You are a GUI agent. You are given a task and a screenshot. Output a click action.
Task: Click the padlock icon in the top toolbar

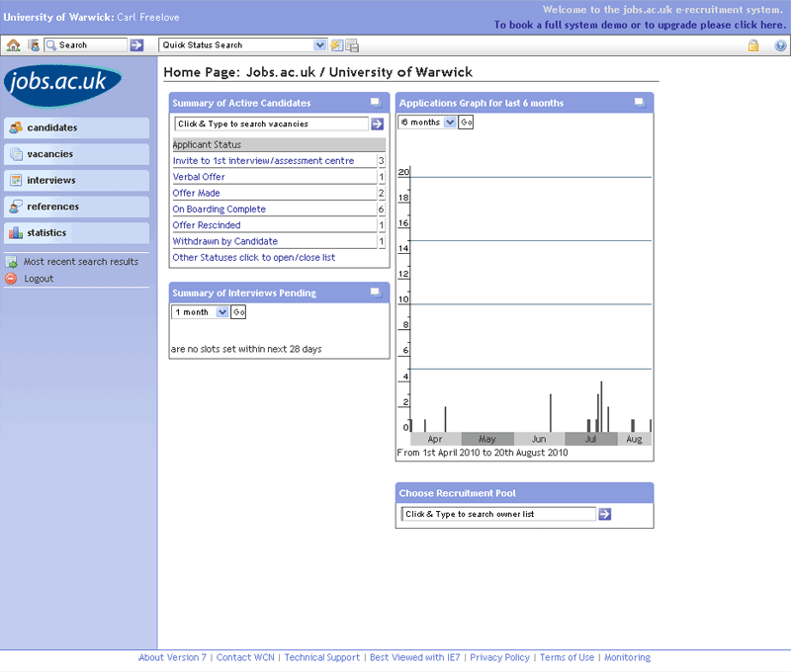(753, 45)
